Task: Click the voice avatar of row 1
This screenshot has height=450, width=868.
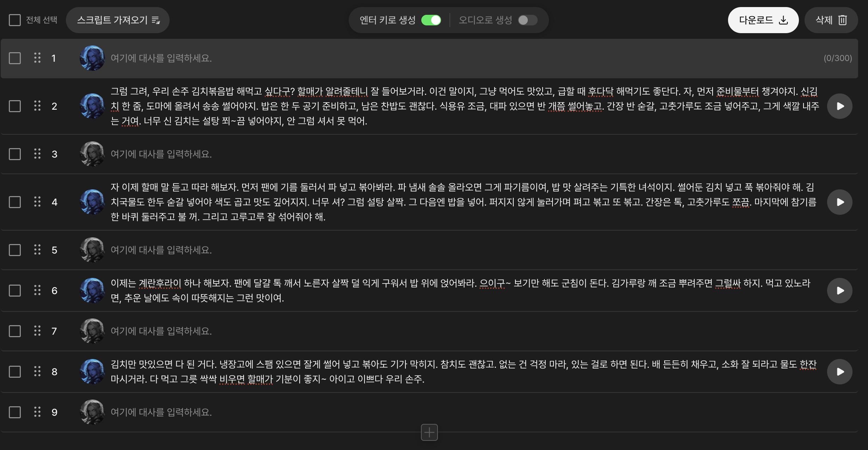Action: tap(92, 58)
